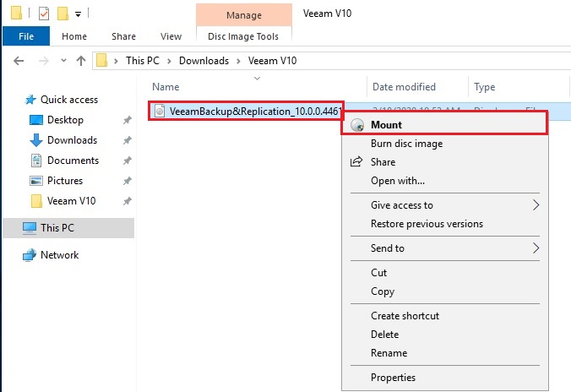
Task: Switch to the Share ribbon tab
Action: [123, 36]
